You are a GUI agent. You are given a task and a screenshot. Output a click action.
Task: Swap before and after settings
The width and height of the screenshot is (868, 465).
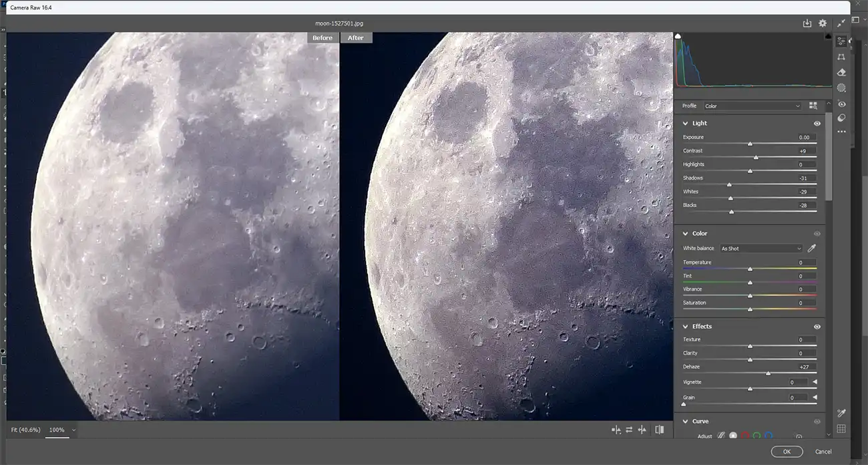point(629,430)
